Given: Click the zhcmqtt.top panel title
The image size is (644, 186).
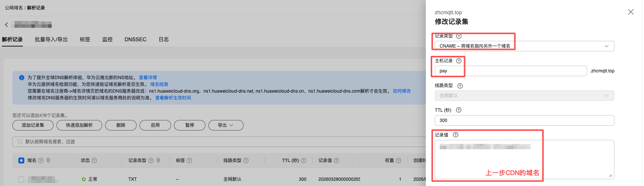Looking at the screenshot, I should tap(448, 12).
